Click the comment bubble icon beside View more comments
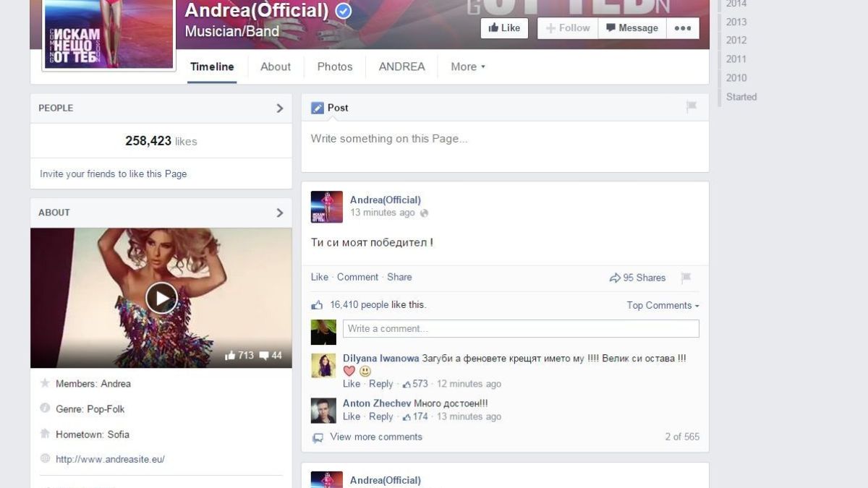The height and width of the screenshot is (488, 868). (318, 437)
